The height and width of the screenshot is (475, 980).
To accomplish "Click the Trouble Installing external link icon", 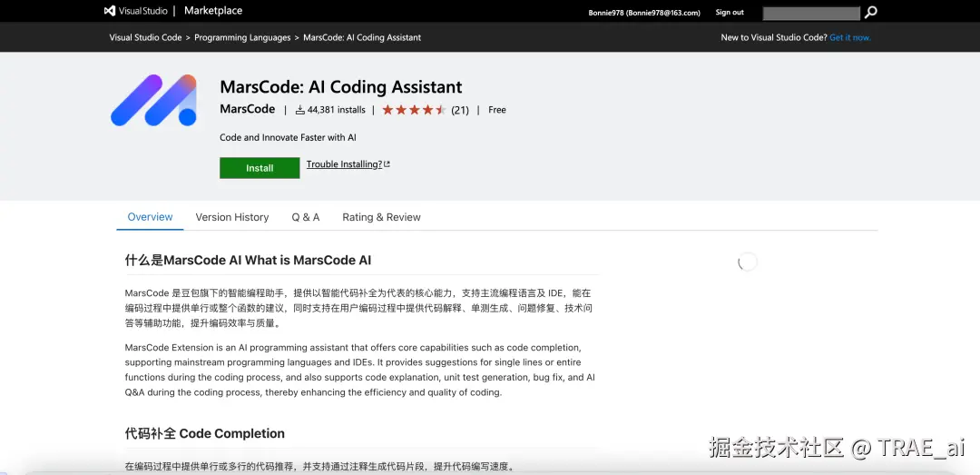I will click(x=387, y=164).
